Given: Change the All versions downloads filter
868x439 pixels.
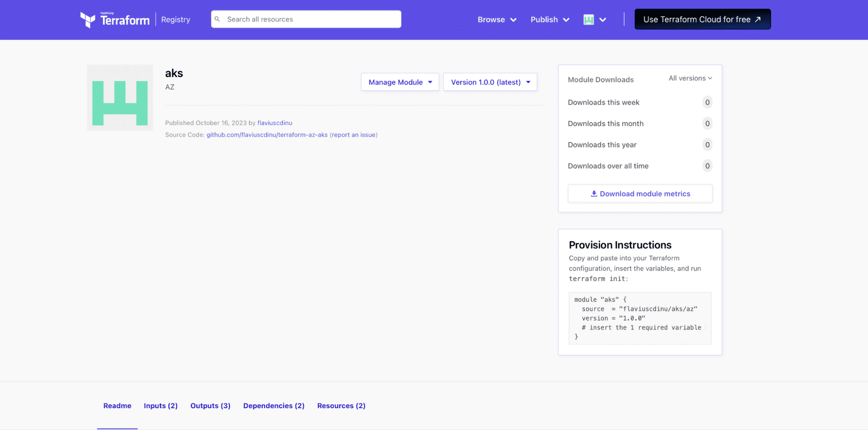Looking at the screenshot, I should point(690,78).
